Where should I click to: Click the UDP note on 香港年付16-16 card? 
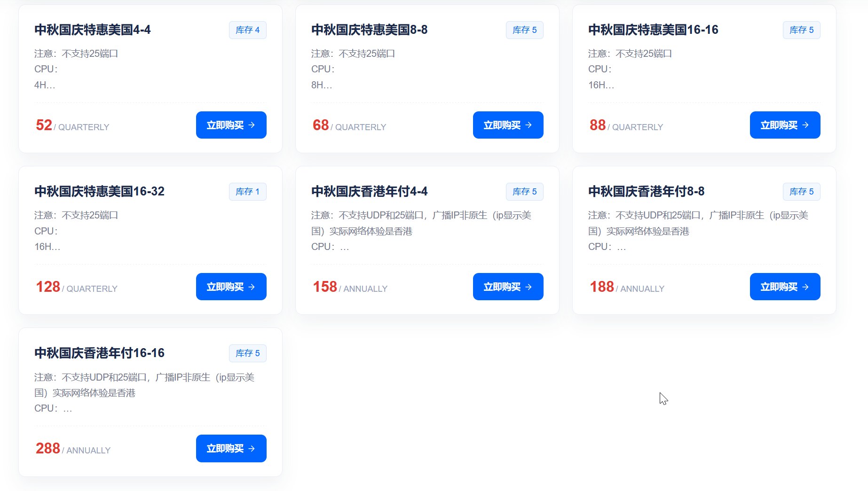144,385
